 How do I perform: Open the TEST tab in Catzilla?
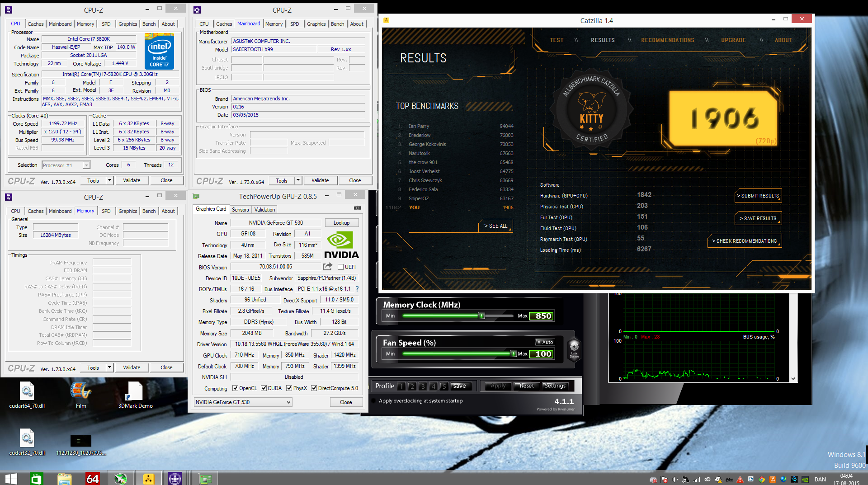coord(557,40)
